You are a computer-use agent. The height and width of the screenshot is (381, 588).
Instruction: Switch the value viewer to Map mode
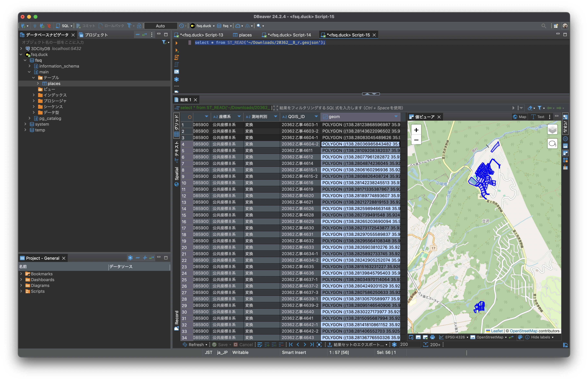520,117
